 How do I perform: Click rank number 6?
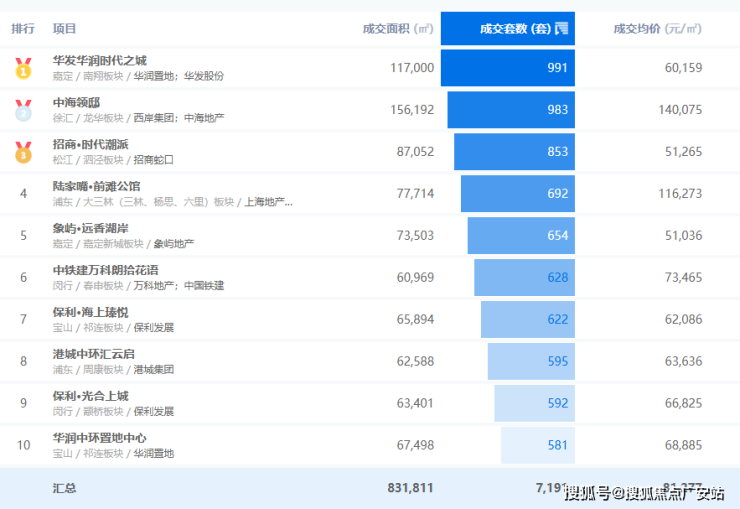click(x=23, y=278)
